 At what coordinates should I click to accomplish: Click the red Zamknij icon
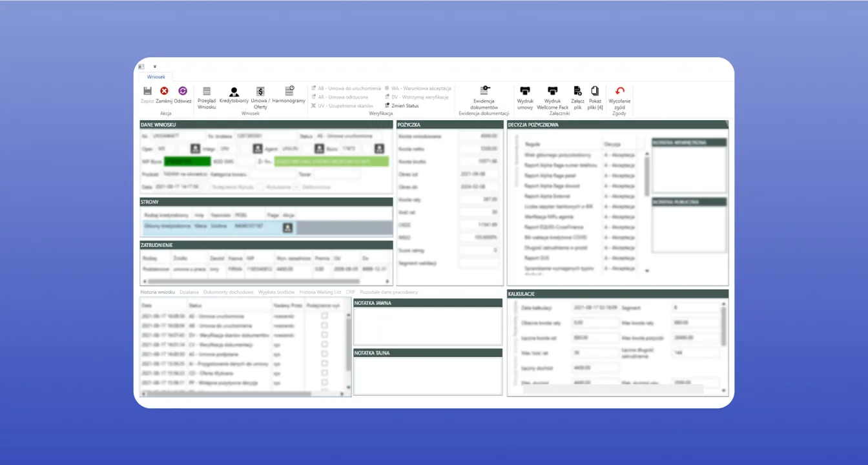pyautogui.click(x=164, y=91)
